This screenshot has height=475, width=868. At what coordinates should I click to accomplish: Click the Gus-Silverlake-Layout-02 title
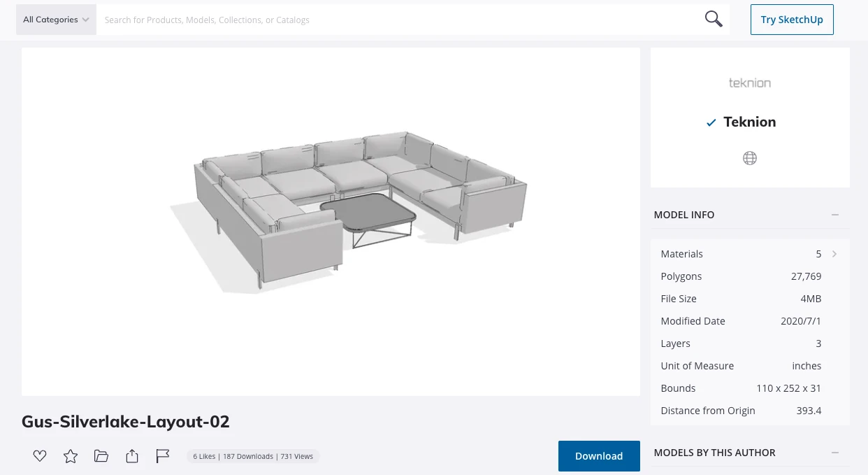(126, 422)
